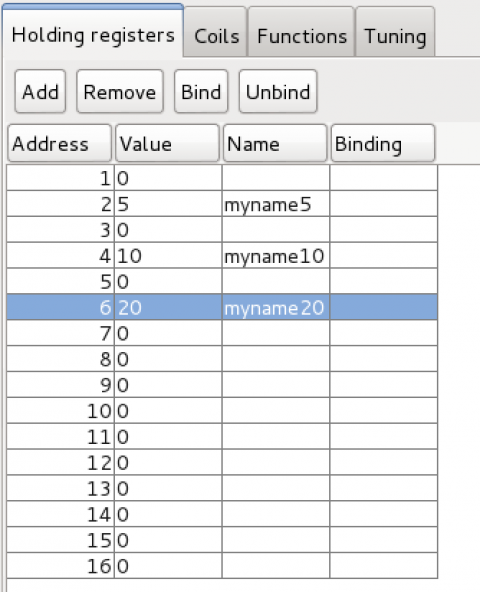Click the Unbind button
The image size is (480, 592).
point(278,91)
